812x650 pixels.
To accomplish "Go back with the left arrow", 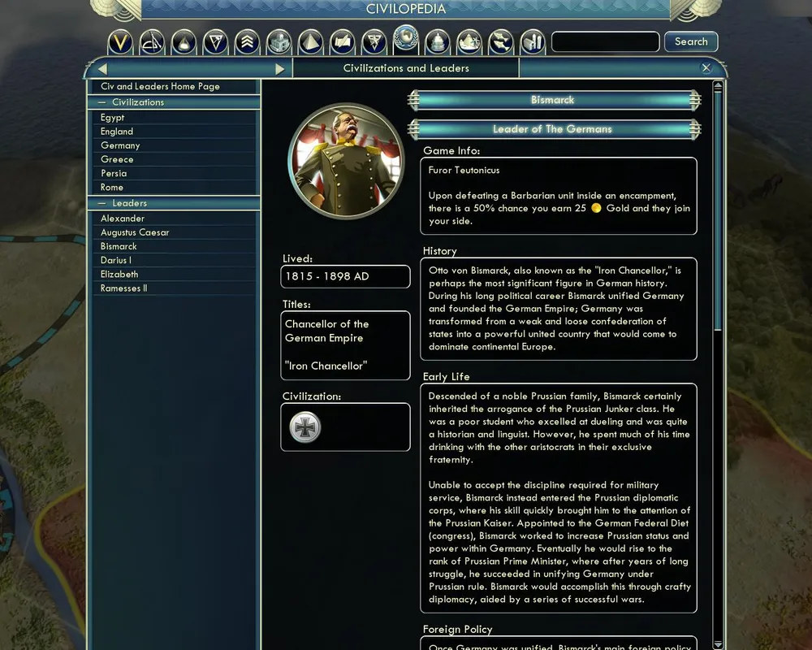I will (102, 69).
